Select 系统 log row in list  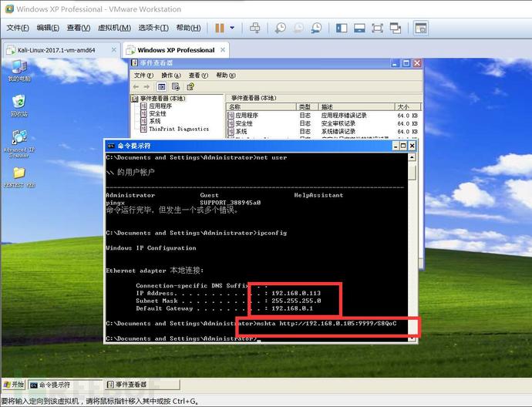click(323, 131)
